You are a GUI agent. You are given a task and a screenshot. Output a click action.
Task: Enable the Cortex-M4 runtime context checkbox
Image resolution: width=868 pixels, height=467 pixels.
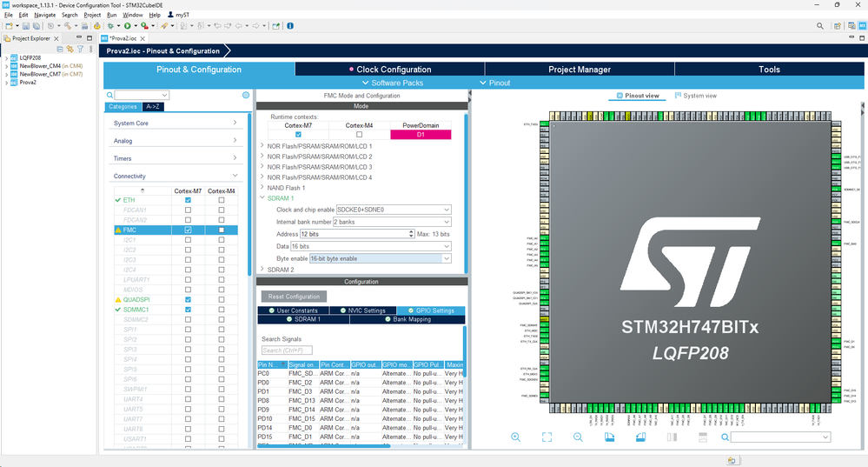(x=359, y=135)
